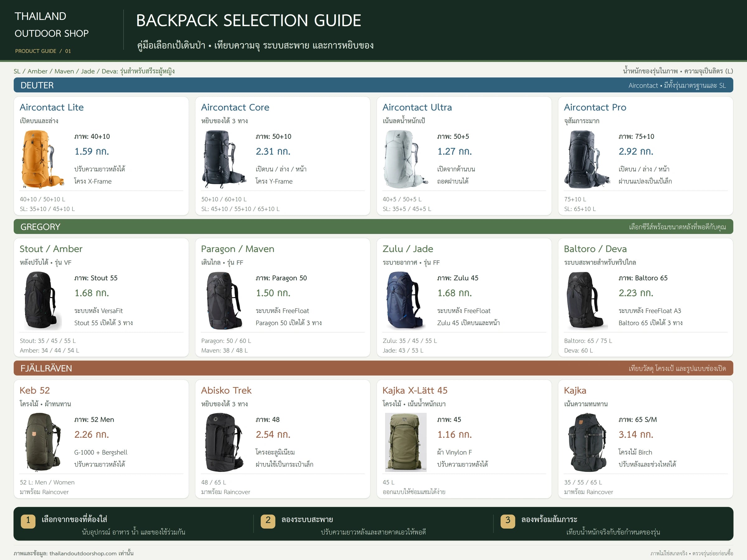Image resolution: width=747 pixels, height=560 pixels.
Task: Click the step heading 'เลือกจากของที่ต้องใส่'
Action: (x=74, y=519)
